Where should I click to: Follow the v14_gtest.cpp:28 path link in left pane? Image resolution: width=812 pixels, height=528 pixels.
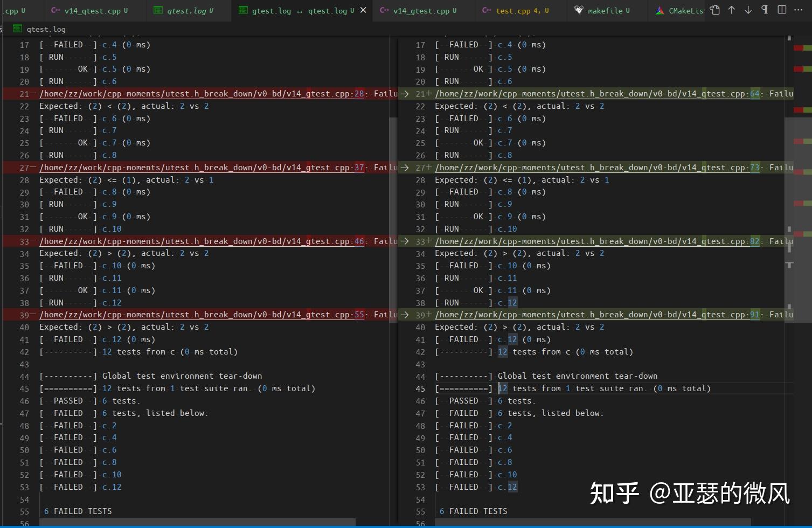(x=202, y=94)
